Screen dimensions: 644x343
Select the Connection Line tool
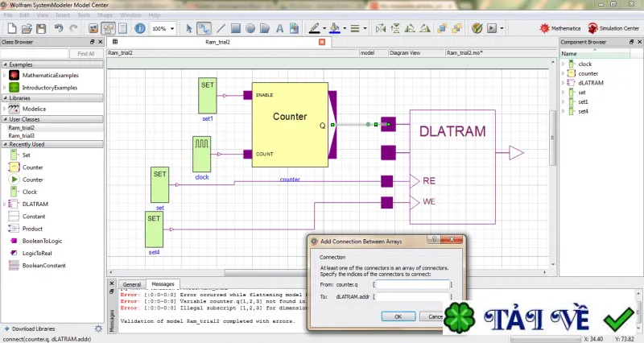coord(204,28)
